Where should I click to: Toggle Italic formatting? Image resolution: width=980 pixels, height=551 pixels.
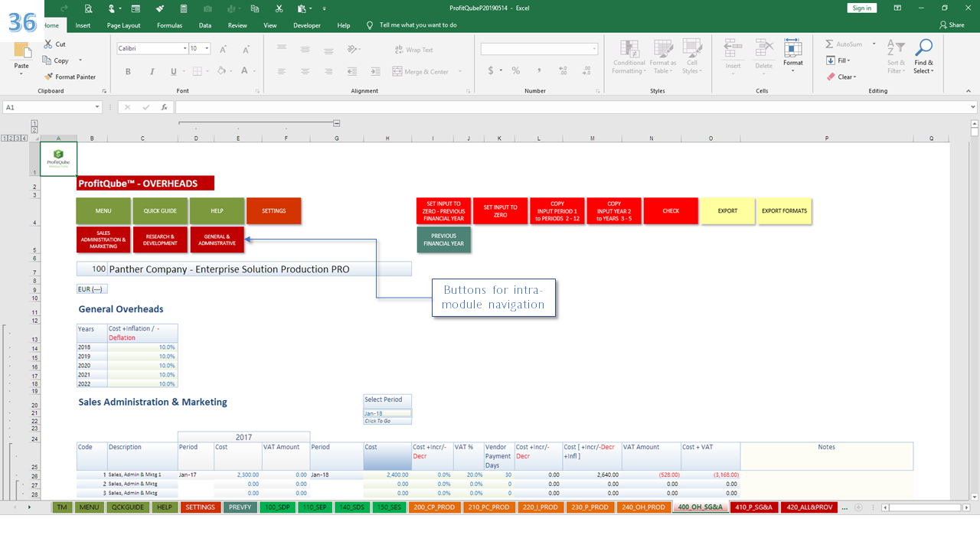152,71
